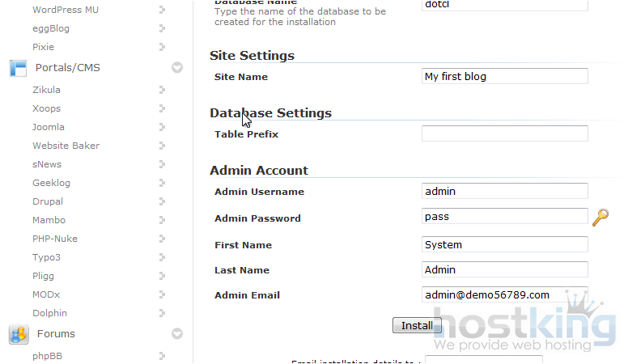
Task: Click the arrow icon next to Drupal
Action: pyautogui.click(x=163, y=201)
